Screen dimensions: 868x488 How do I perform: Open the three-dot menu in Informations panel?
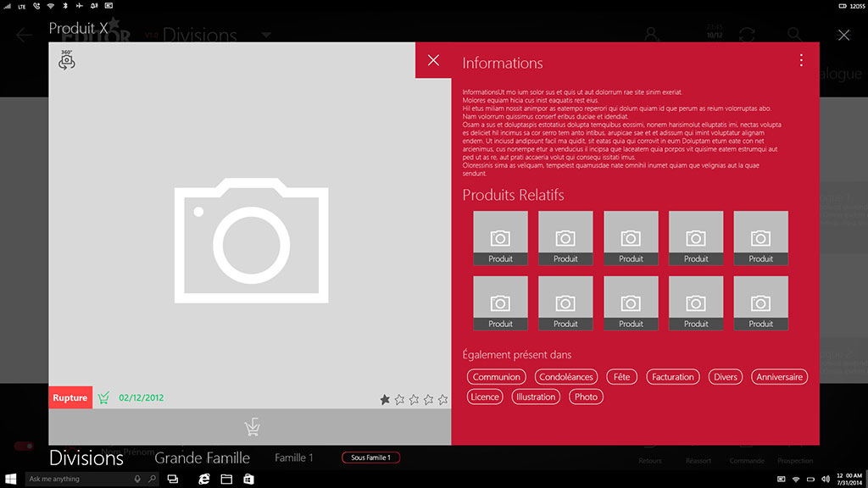point(801,60)
